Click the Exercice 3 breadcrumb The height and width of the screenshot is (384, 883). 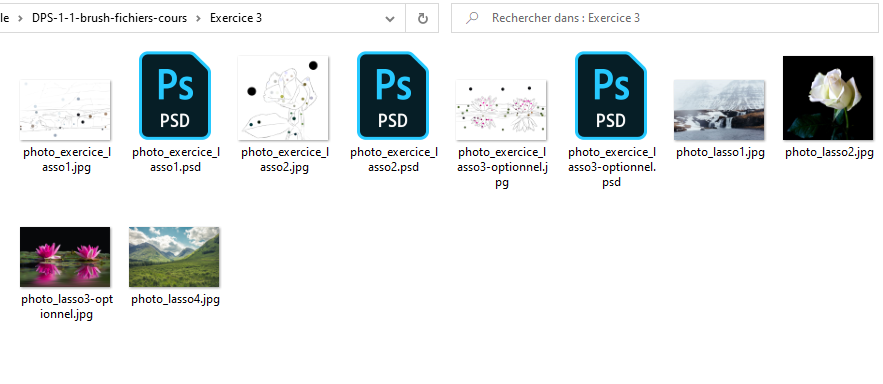click(236, 18)
